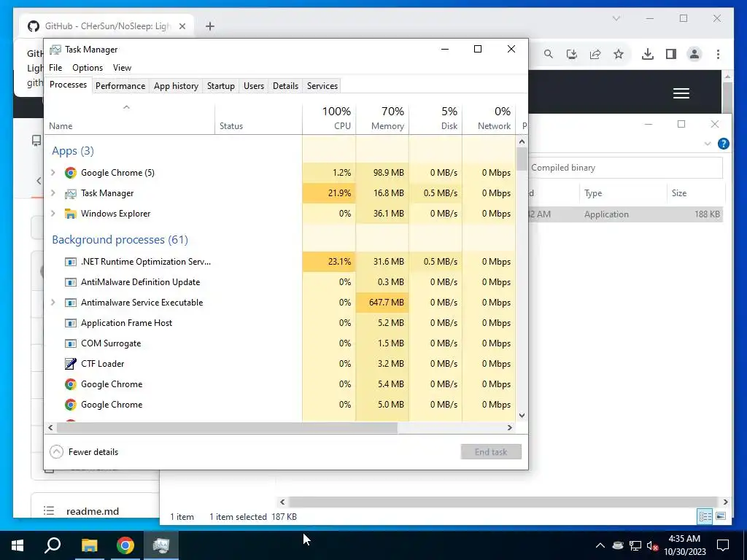This screenshot has width=747, height=560.
Task: Click the taskbar search icon
Action: (53, 545)
